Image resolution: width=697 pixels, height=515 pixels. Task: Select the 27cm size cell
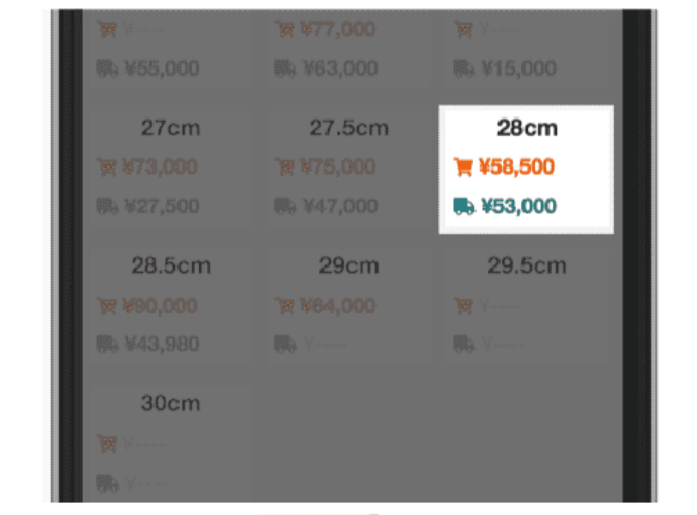pyautogui.click(x=171, y=169)
